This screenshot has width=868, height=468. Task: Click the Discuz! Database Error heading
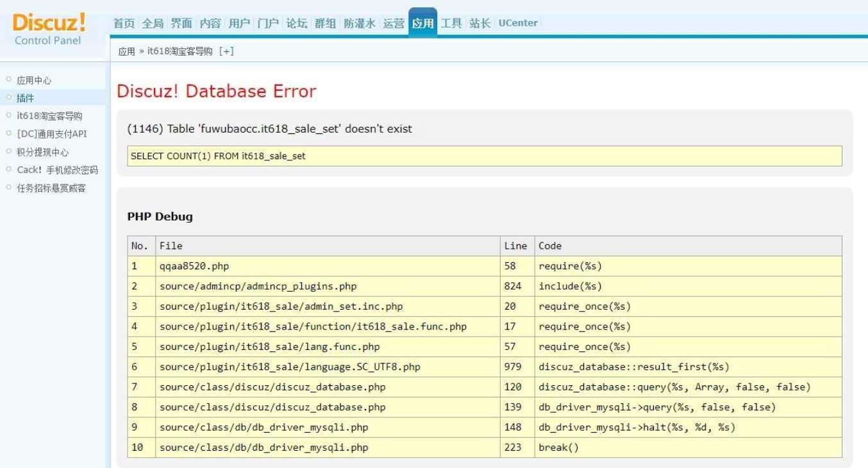pos(217,91)
